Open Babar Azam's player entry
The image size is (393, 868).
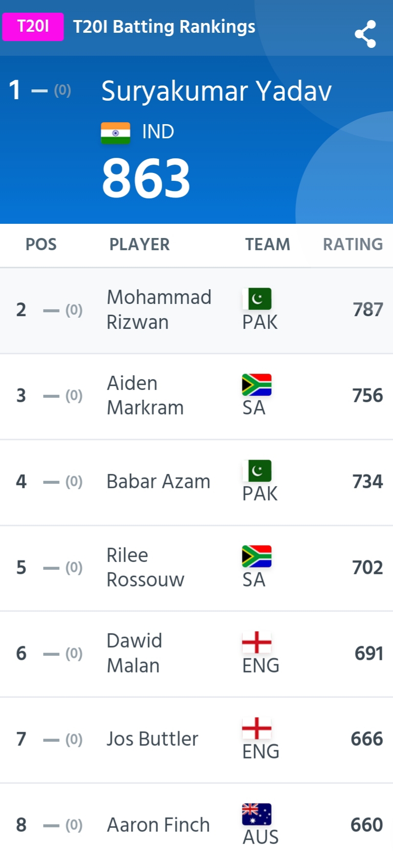[x=196, y=482]
